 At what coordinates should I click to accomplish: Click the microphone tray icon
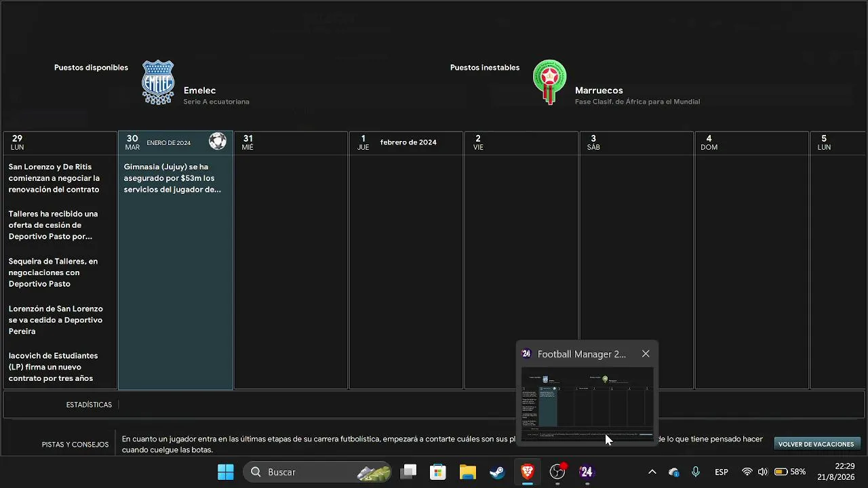coord(696,472)
